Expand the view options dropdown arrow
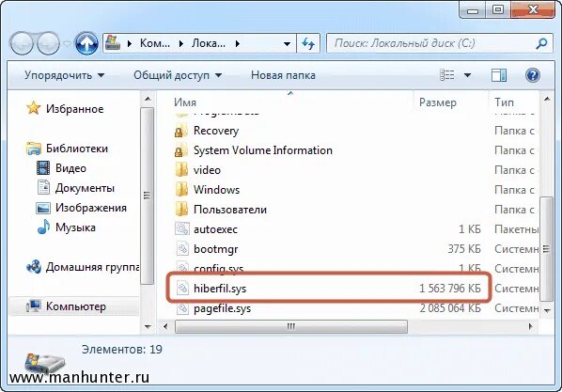The height and width of the screenshot is (392, 562). [x=467, y=75]
